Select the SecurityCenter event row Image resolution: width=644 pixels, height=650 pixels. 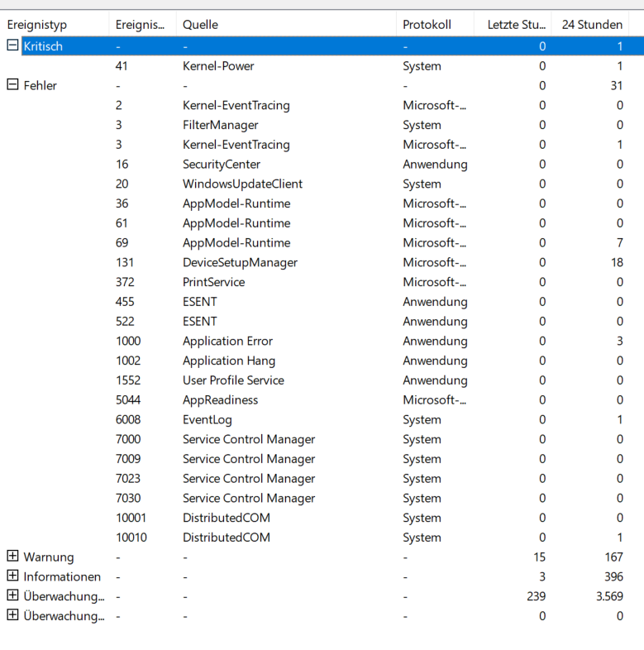(x=322, y=165)
